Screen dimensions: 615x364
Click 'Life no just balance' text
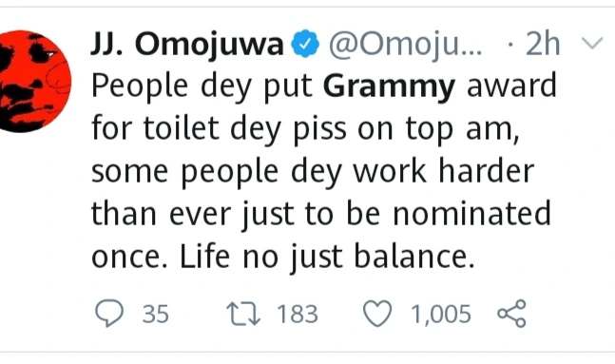click(327, 257)
